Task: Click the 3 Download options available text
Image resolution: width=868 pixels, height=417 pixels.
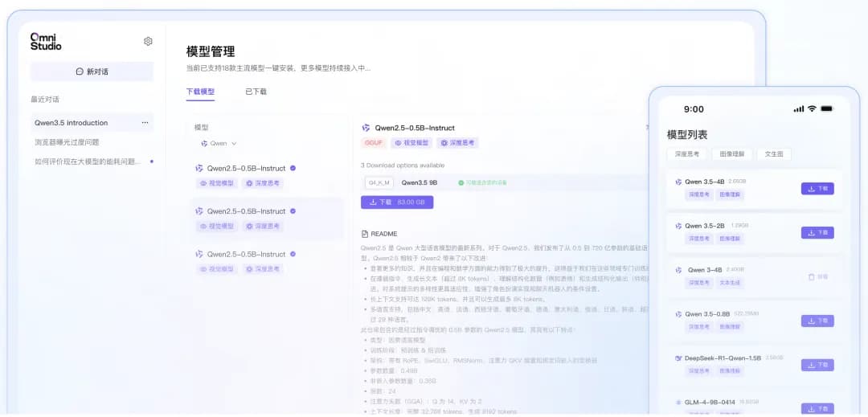Action: coord(403,166)
